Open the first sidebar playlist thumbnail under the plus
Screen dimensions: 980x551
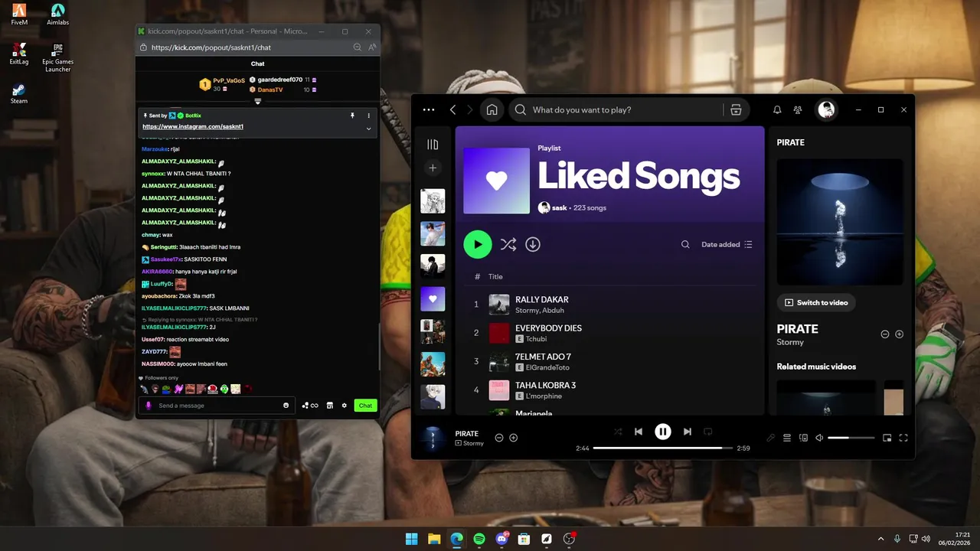(x=433, y=201)
